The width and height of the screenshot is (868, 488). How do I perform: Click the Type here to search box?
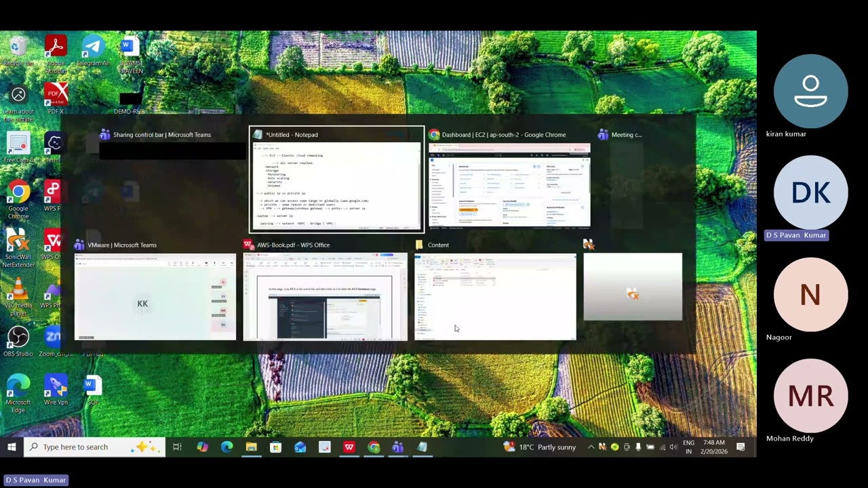[95, 447]
